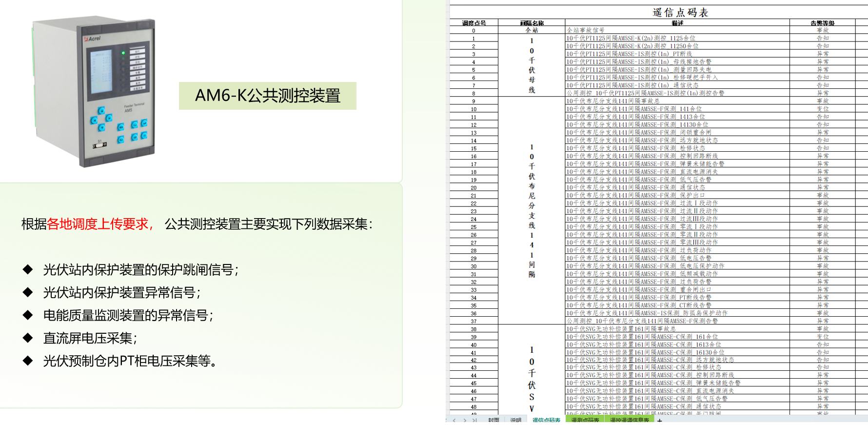Click the 电能质量监测装置的异常信号 bullet
The image size is (868, 425).
pos(128,316)
